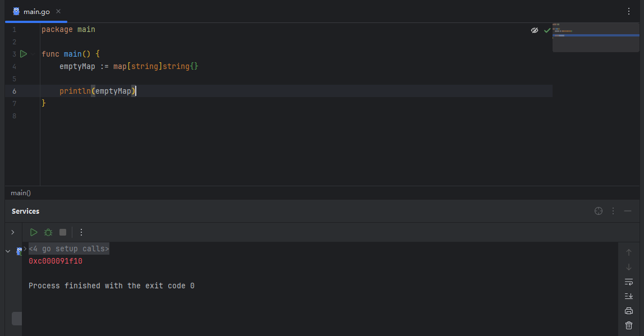
Task: Navigate up the stack trace arrow
Action: [629, 252]
